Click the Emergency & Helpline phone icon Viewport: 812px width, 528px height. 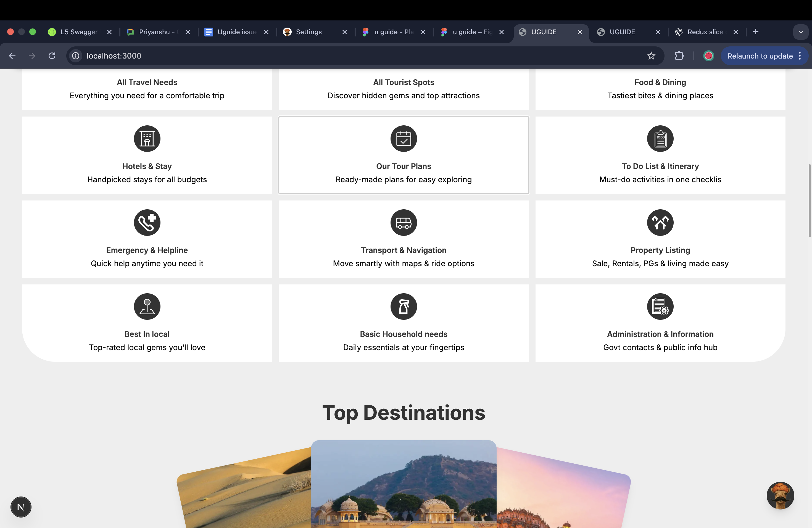(147, 222)
